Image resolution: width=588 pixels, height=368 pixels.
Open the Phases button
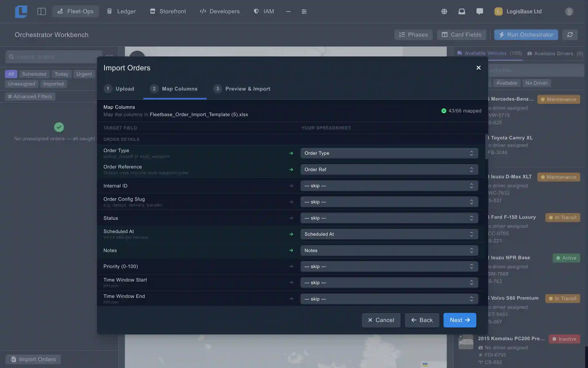tap(413, 35)
